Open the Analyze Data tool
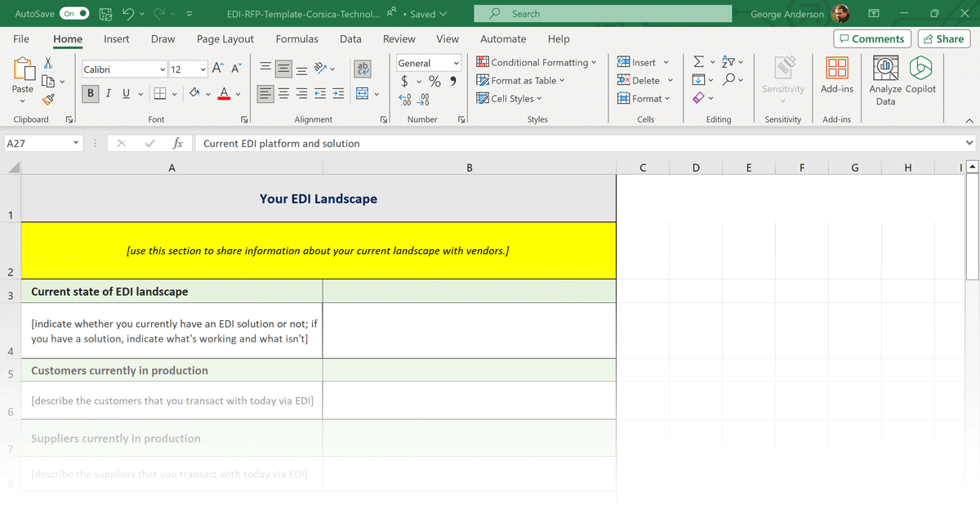980x527 pixels. [x=885, y=81]
